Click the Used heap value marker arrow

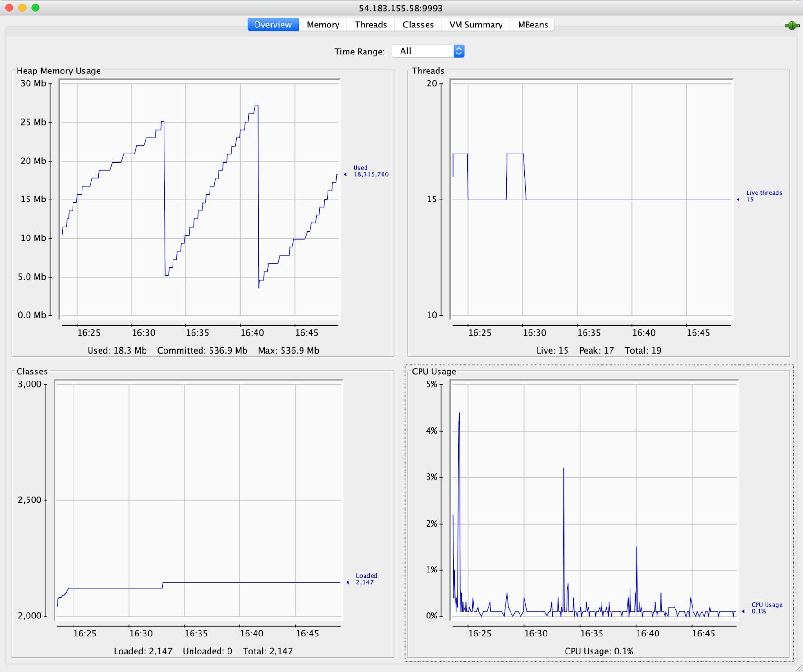(x=345, y=174)
